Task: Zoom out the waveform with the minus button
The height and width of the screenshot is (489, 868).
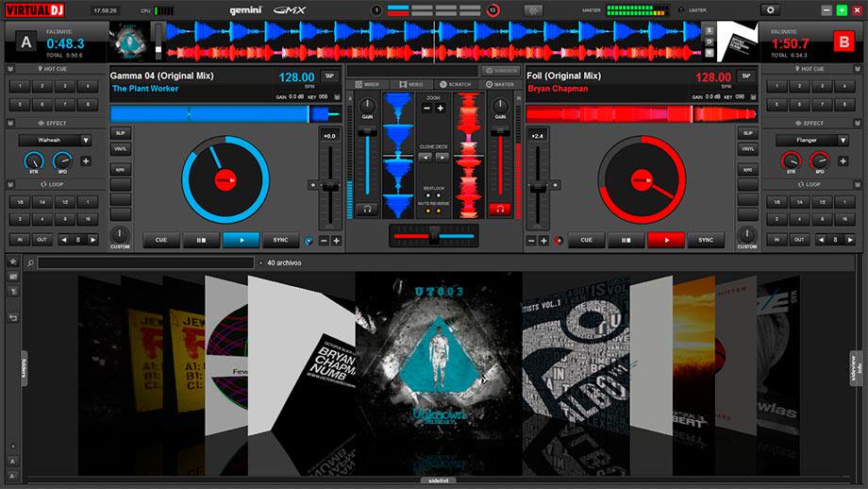Action: pos(426,108)
